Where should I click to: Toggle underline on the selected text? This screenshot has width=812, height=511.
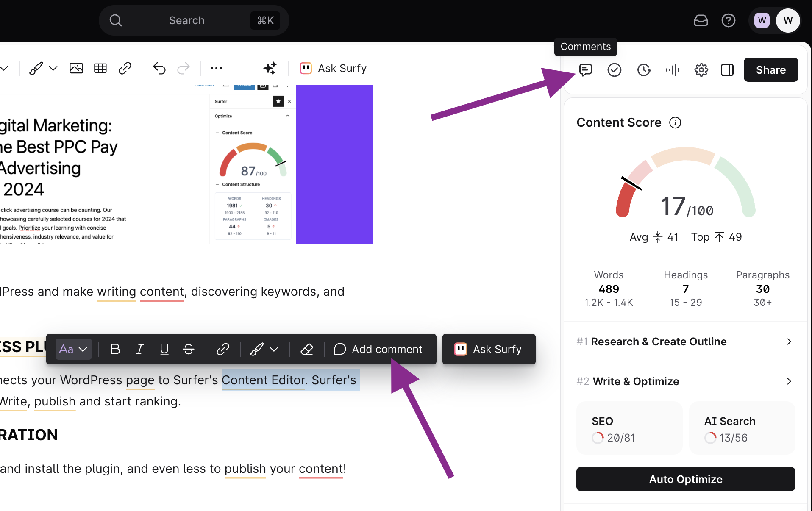coord(164,349)
